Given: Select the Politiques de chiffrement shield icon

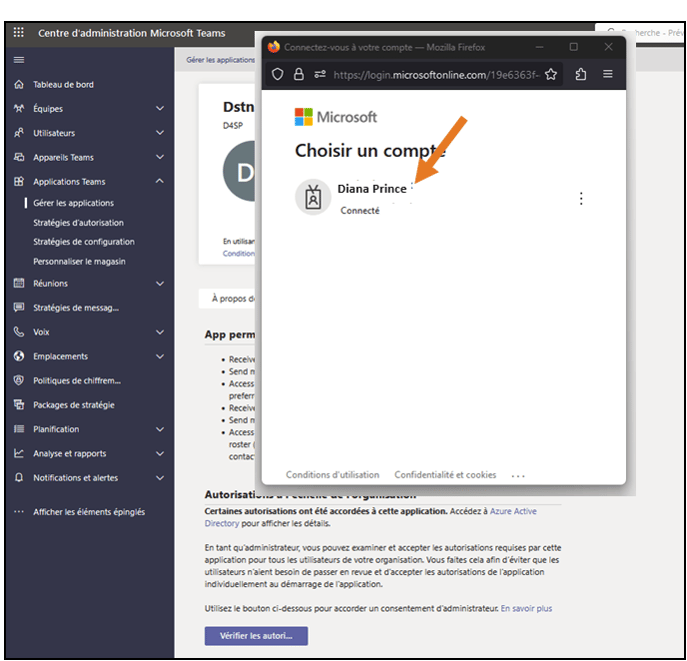Looking at the screenshot, I should 19,381.
